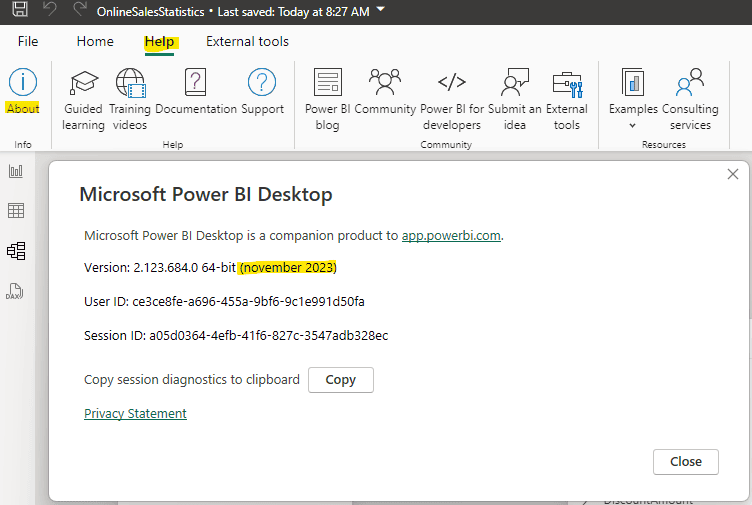752x505 pixels.
Task: Switch to the Home tab
Action: click(95, 41)
